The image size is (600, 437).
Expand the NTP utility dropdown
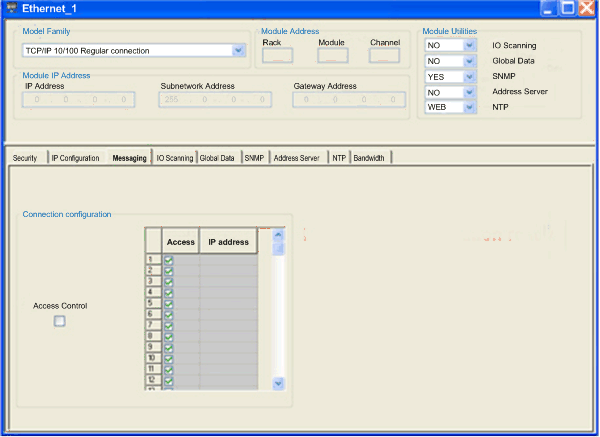click(469, 108)
